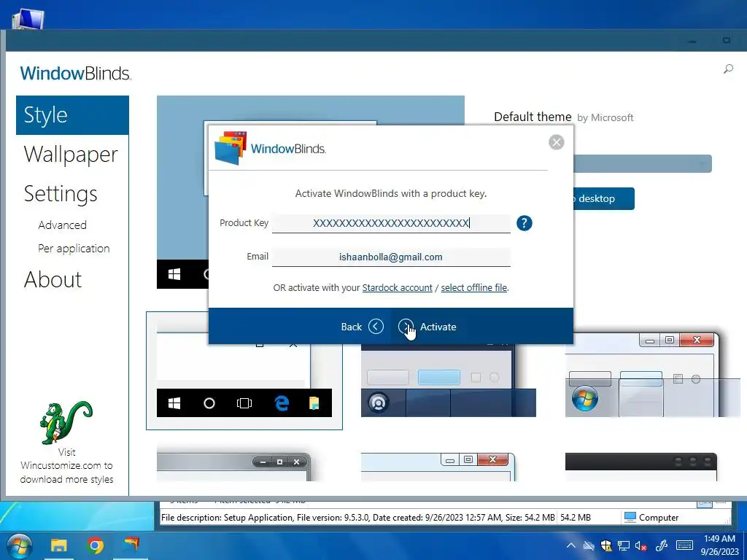Screen dimensions: 747x560
Task: Click the pen tray icon
Action: pyautogui.click(x=662, y=545)
